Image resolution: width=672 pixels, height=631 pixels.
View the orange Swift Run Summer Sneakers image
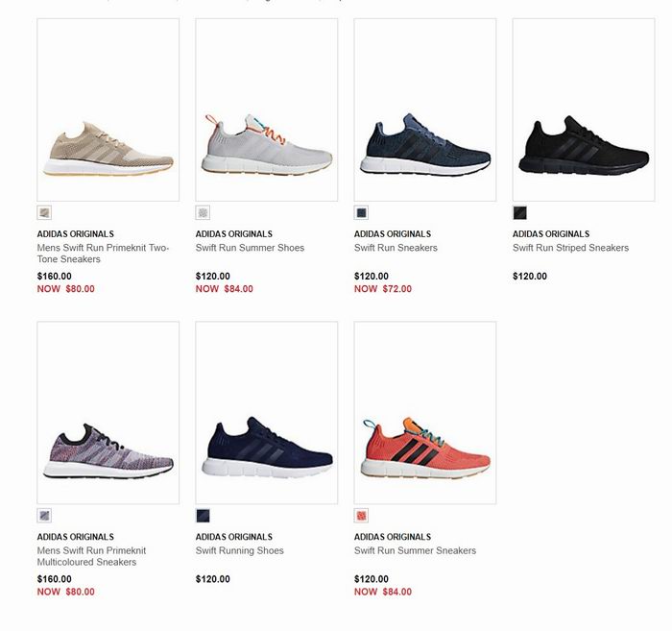(x=425, y=413)
